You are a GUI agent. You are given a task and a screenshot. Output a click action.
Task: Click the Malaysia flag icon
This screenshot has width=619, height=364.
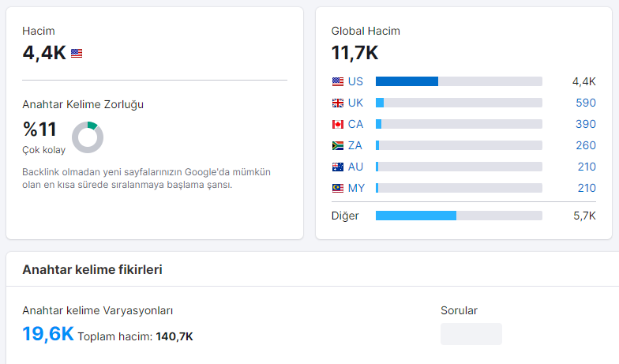click(338, 188)
